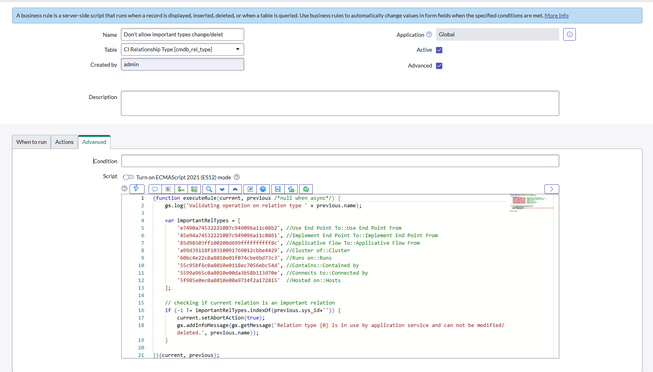This screenshot has width=653, height=372.
Task: Click the comment '//Contains::Contained by'
Action: [322, 266]
